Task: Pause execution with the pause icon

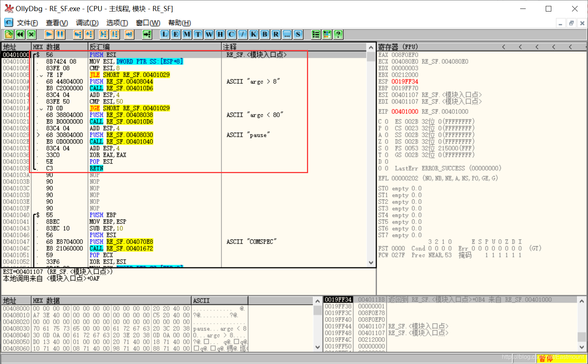Action: point(60,34)
